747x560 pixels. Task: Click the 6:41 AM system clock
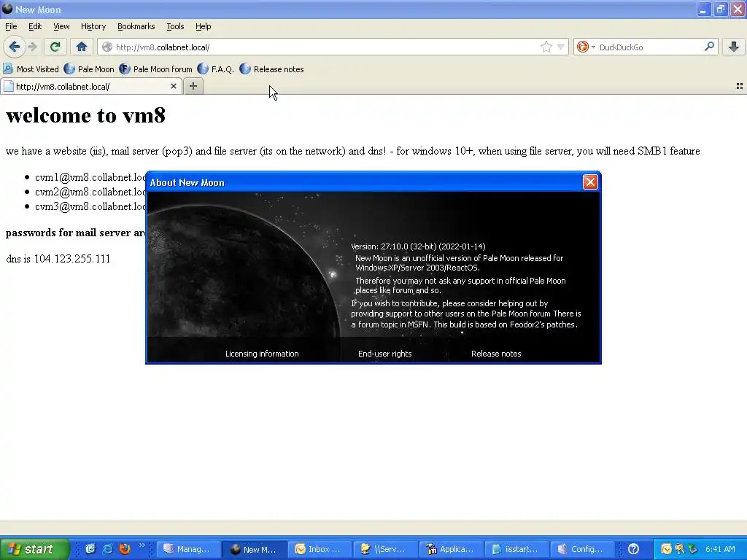(720, 549)
